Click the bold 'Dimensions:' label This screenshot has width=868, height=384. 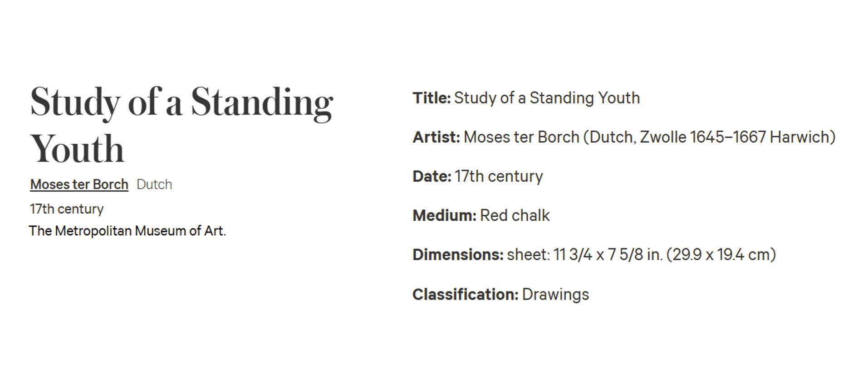click(458, 255)
